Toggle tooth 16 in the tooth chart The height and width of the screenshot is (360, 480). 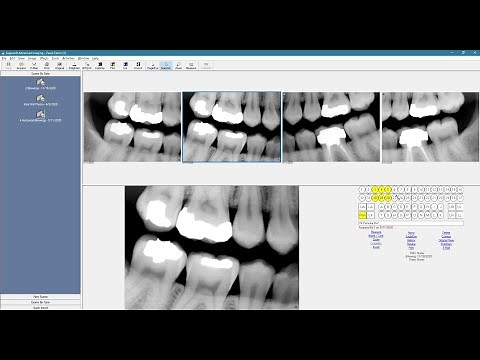pyautogui.click(x=460, y=189)
